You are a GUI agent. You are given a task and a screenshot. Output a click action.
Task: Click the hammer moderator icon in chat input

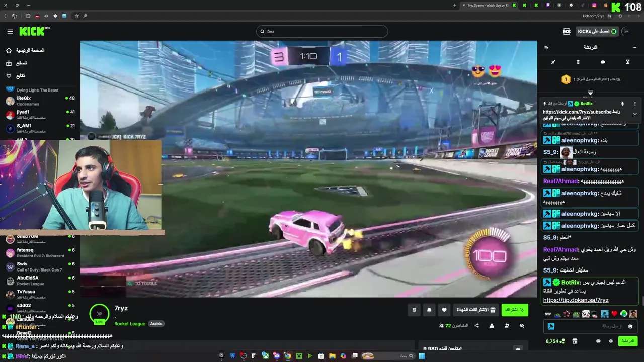(551, 326)
